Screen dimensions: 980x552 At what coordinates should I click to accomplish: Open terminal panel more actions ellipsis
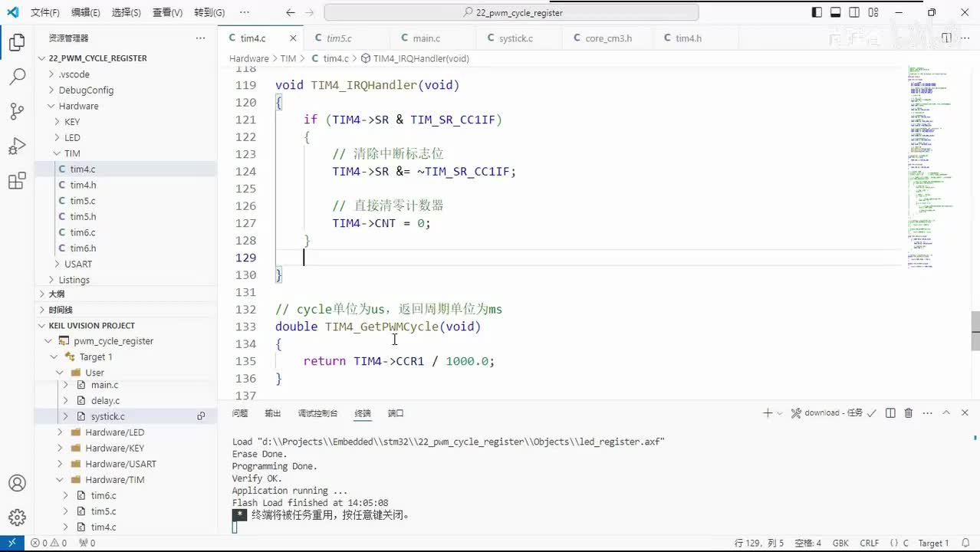click(927, 412)
